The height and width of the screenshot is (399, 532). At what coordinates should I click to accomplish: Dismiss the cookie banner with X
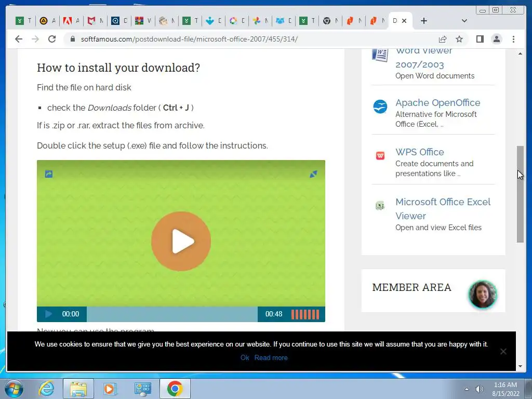(503, 352)
